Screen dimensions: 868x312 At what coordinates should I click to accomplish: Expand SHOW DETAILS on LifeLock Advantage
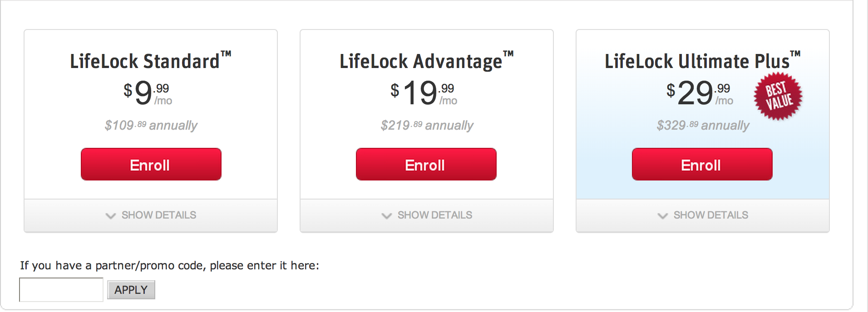tap(434, 215)
